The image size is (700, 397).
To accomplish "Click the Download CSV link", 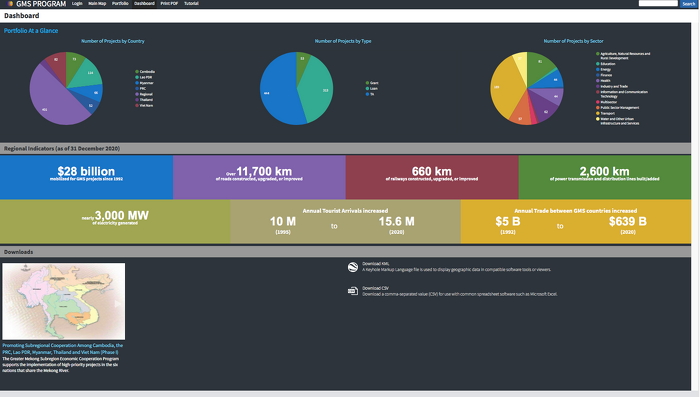I will click(x=375, y=288).
